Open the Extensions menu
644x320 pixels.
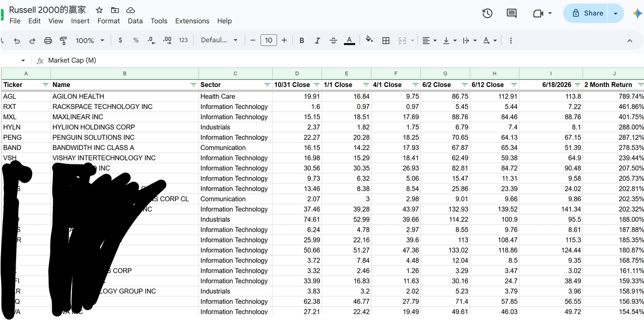192,21
